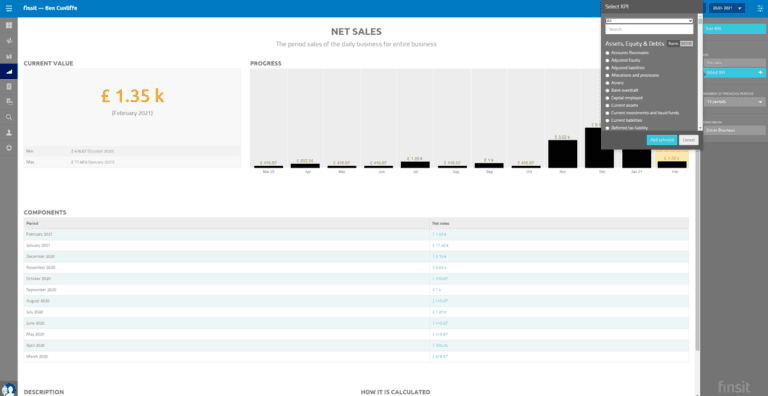The width and height of the screenshot is (768, 396).
Task: Open the search magnifier icon in sidebar
Action: tap(9, 117)
